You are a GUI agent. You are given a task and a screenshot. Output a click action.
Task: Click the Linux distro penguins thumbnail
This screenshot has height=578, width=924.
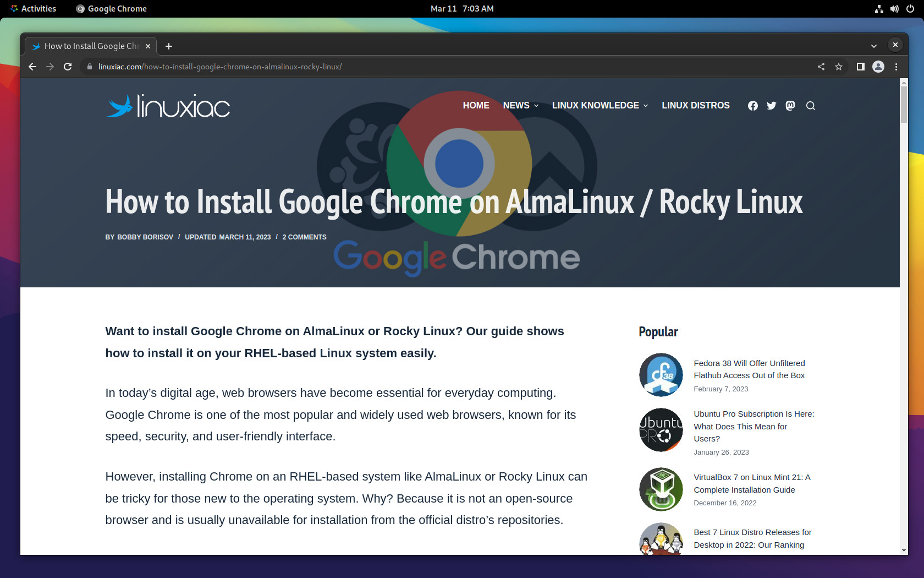(661, 538)
